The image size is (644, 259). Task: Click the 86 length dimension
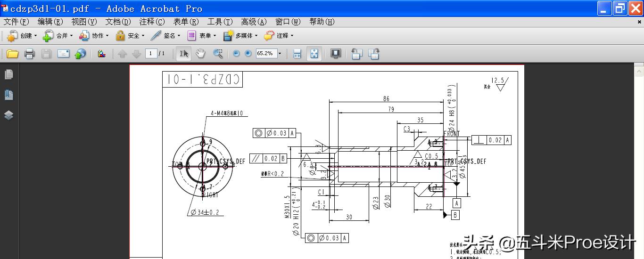click(x=387, y=98)
